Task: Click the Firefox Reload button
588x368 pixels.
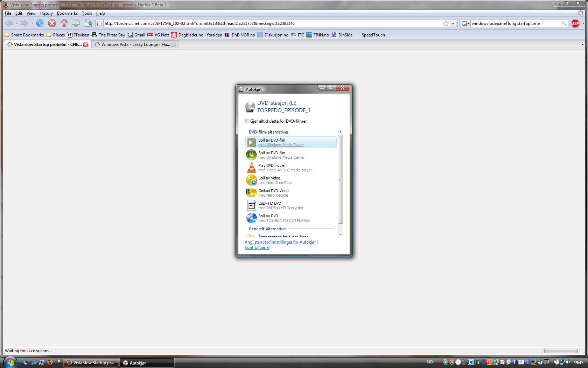Action: (x=40, y=23)
